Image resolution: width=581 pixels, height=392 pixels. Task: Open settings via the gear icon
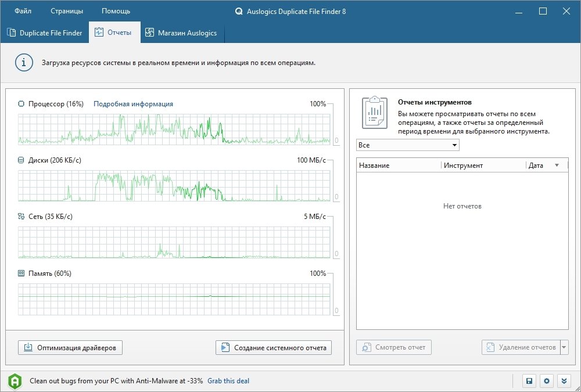coord(546,381)
